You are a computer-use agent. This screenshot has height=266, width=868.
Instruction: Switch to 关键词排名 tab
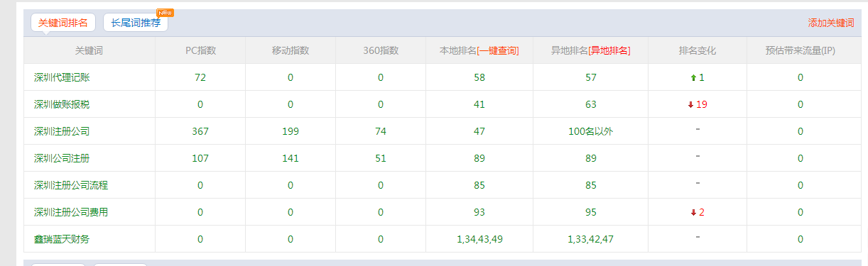click(63, 23)
